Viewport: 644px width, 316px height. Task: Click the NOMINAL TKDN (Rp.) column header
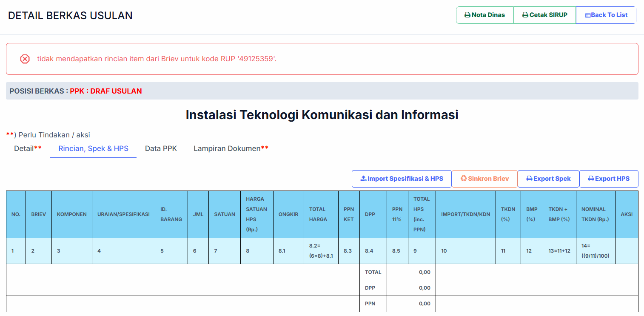pos(595,214)
